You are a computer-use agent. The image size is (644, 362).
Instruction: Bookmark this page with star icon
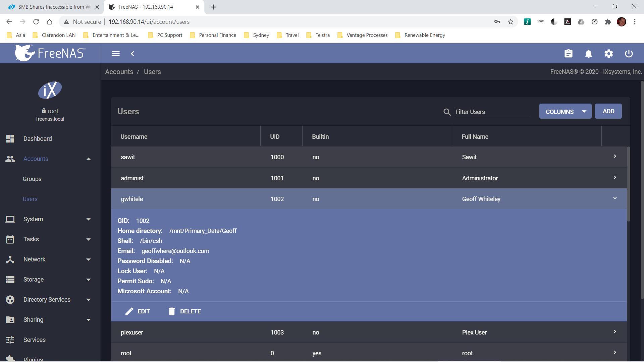coord(511,22)
